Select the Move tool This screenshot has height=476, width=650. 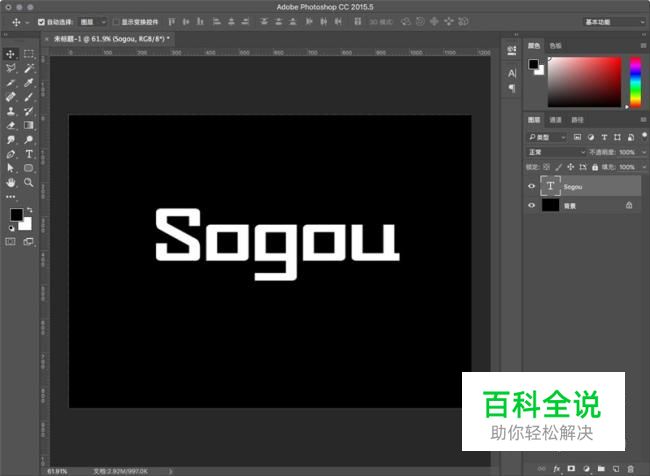(11, 54)
